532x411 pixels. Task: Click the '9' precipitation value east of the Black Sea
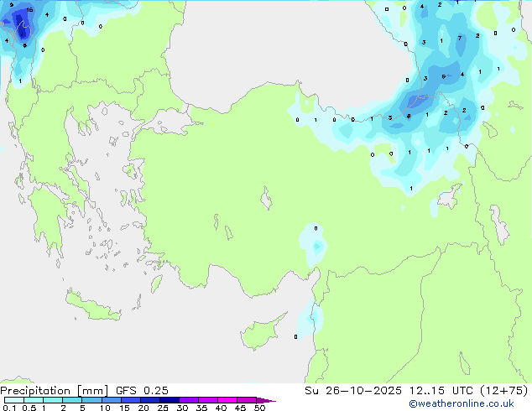coord(443,76)
